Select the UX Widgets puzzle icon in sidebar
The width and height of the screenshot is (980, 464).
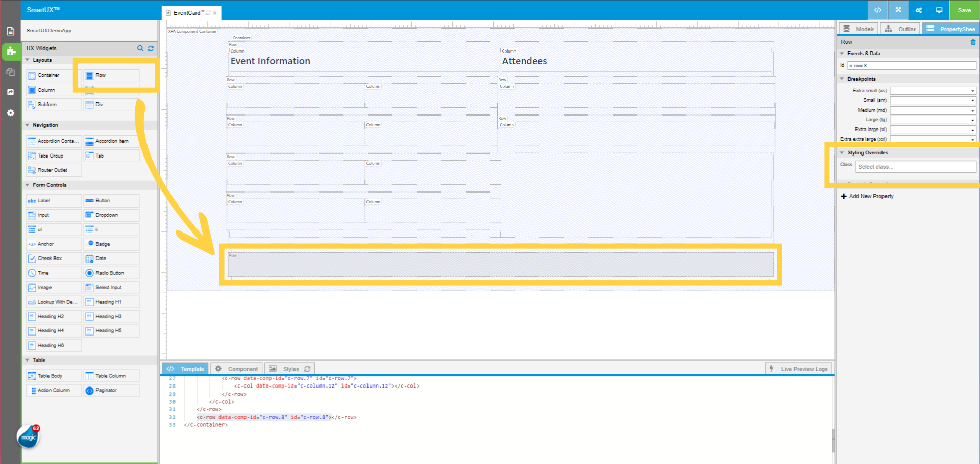(10, 51)
